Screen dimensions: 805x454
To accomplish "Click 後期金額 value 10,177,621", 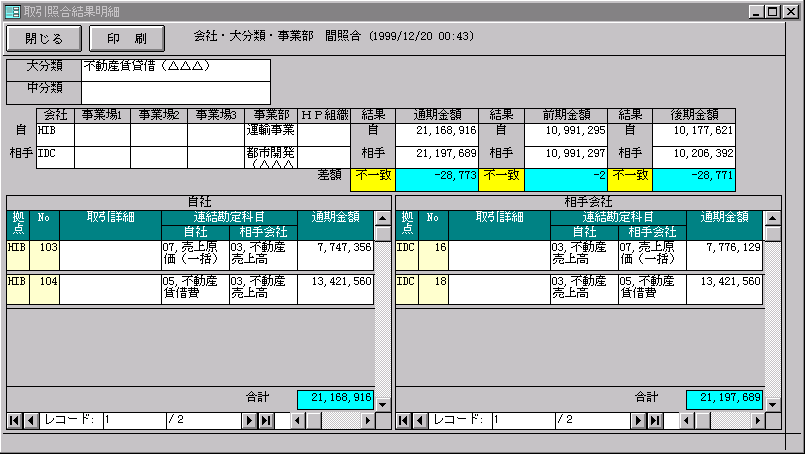I will tap(694, 135).
